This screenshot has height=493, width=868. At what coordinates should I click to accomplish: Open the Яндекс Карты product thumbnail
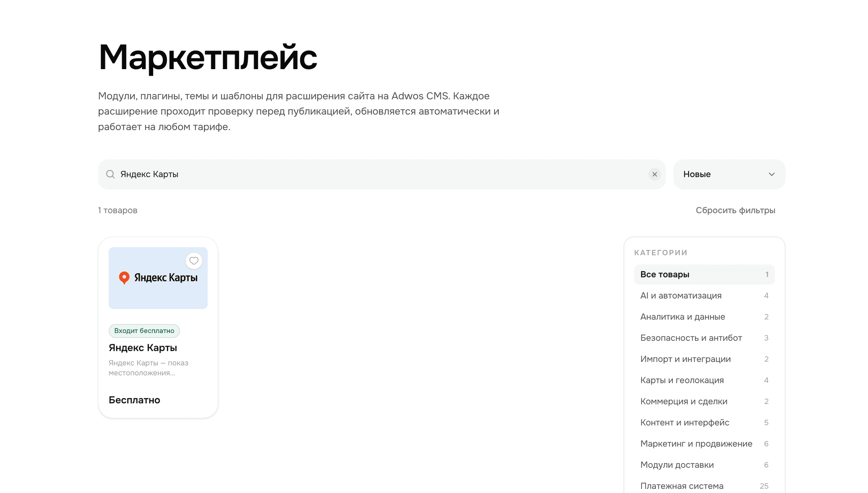tap(158, 278)
